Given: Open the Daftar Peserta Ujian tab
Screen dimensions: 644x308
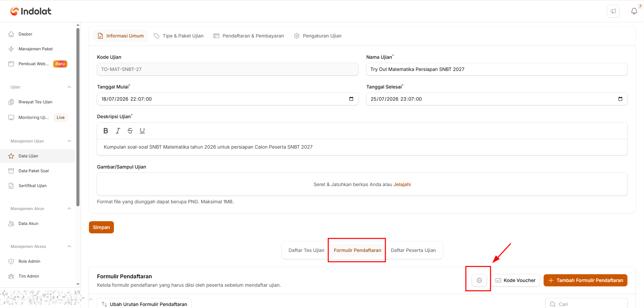Looking at the screenshot, I should point(413,250).
